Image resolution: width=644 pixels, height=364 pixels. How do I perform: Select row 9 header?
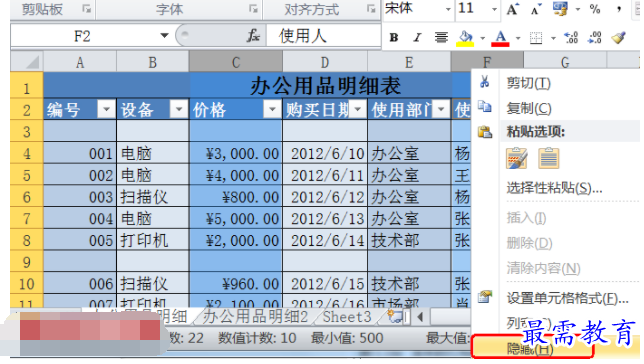click(27, 262)
